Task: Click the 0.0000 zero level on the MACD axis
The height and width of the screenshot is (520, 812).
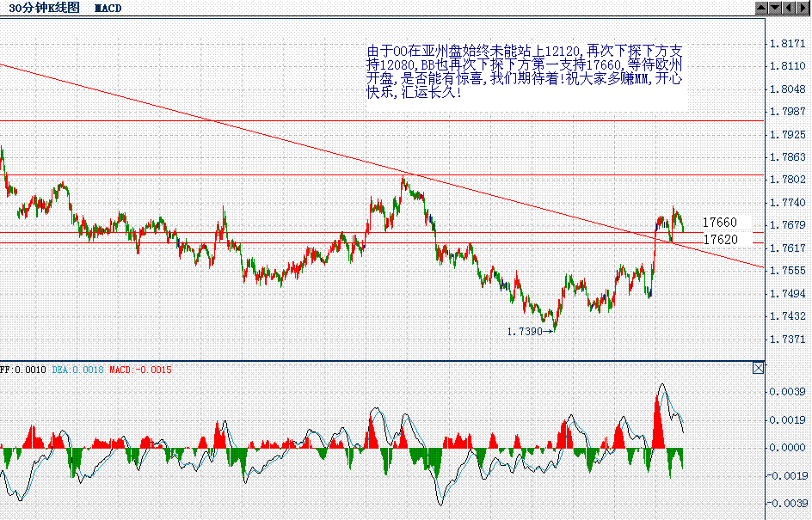Action: (x=787, y=448)
